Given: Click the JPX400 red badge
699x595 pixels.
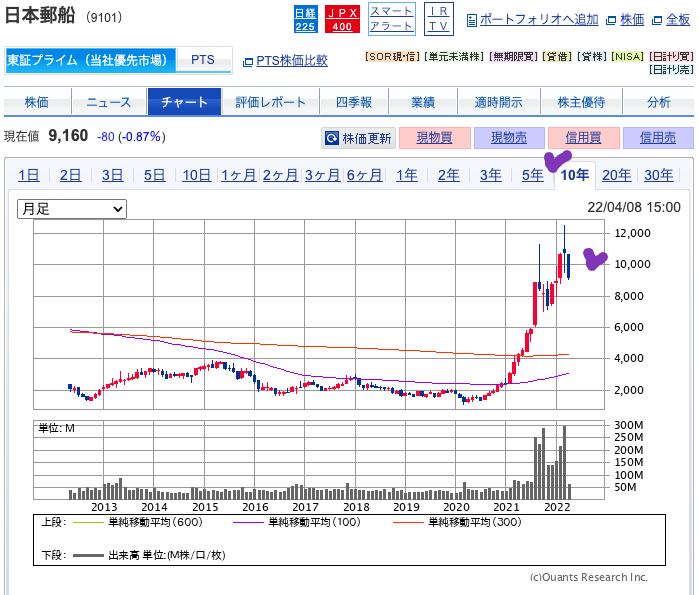Looking at the screenshot, I should point(342,19).
